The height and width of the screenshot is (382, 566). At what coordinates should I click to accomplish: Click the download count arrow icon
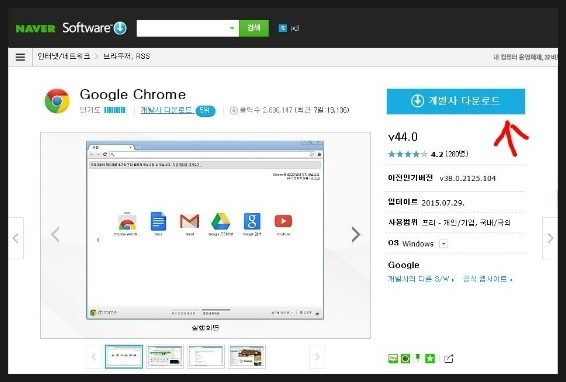(x=234, y=110)
